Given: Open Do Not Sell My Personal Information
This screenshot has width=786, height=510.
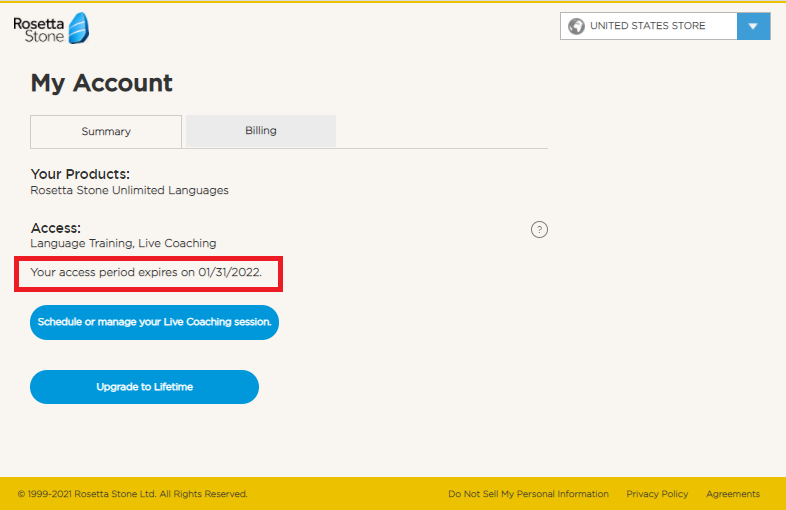Looking at the screenshot, I should [x=528, y=494].
